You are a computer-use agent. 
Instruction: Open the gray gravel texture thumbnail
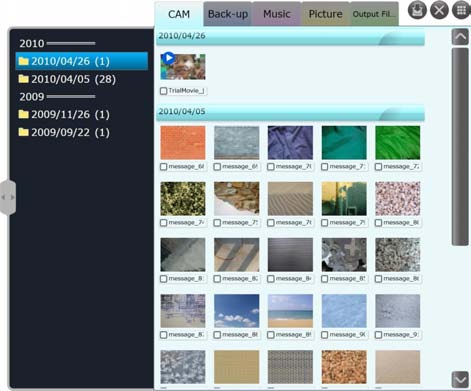[x=397, y=255]
